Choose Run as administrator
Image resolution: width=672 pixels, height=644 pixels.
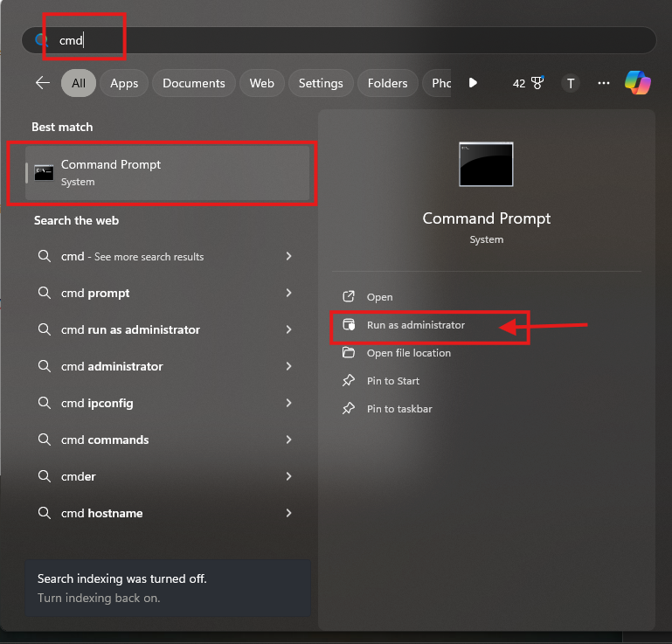coord(415,325)
